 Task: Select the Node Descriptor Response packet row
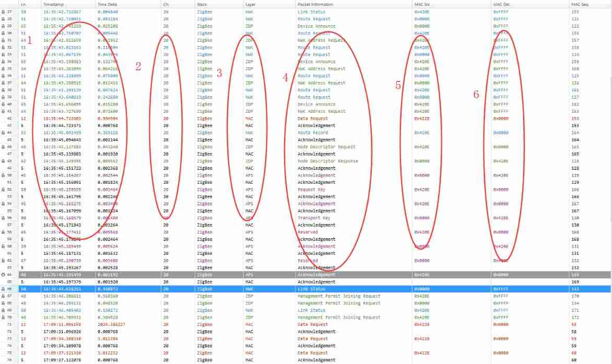coord(313,161)
